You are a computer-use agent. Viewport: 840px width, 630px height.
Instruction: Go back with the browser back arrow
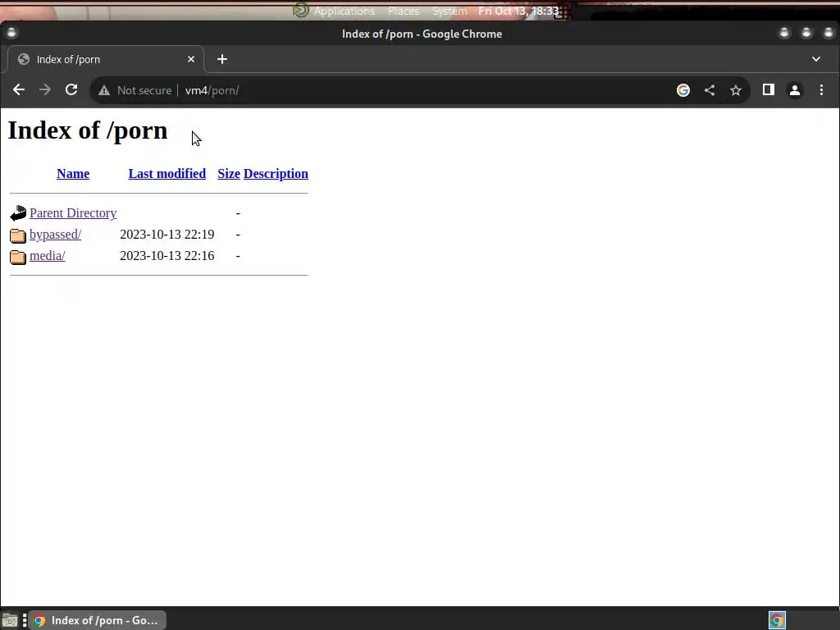click(19, 90)
